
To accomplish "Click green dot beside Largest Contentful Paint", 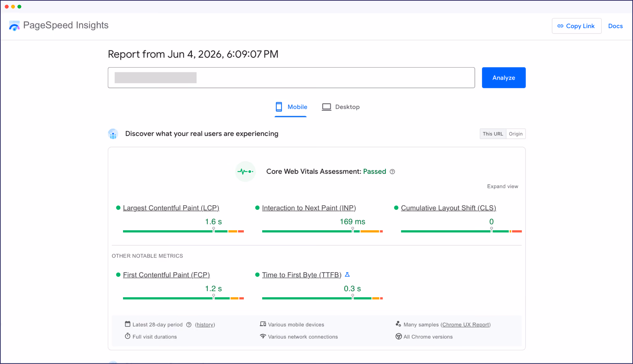I will pos(118,208).
